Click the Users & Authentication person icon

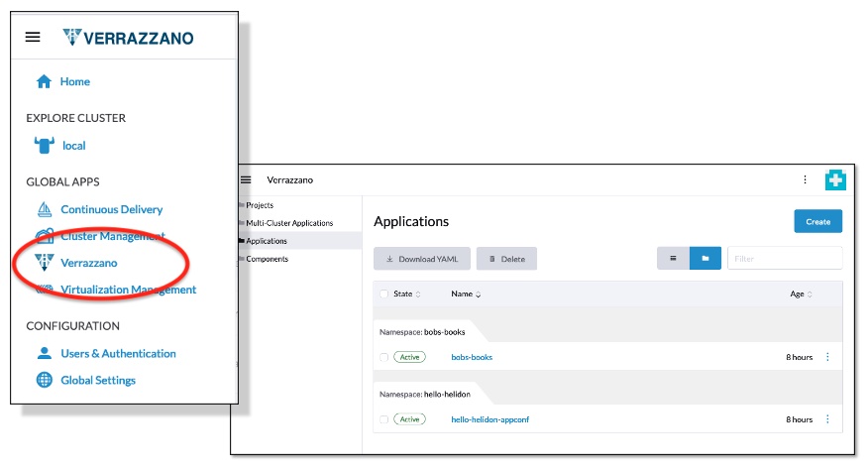[45, 353]
